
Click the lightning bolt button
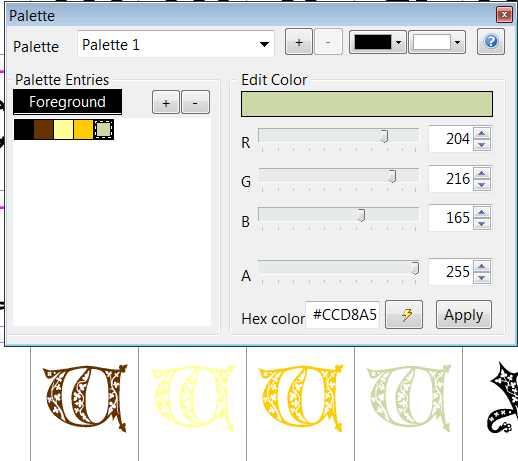coord(404,315)
